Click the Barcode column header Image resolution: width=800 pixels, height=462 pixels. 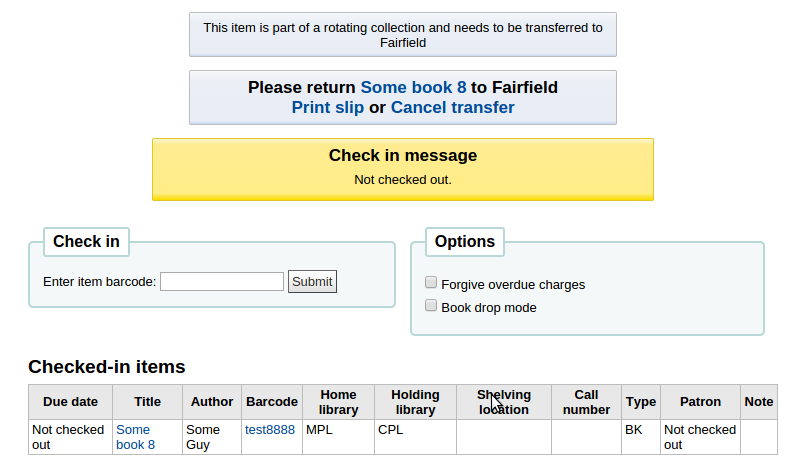[x=271, y=402]
